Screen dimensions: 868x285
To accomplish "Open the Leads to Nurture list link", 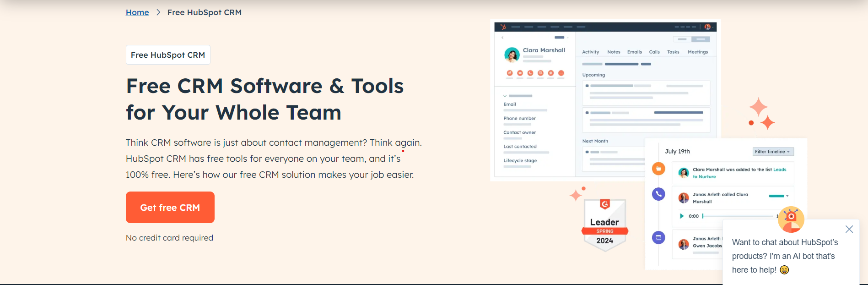I will 739,173.
